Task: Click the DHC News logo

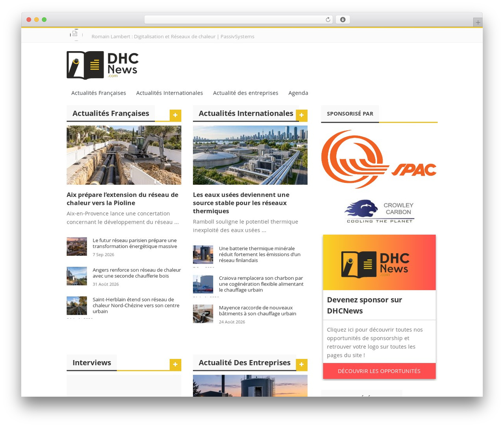Action: [x=103, y=65]
